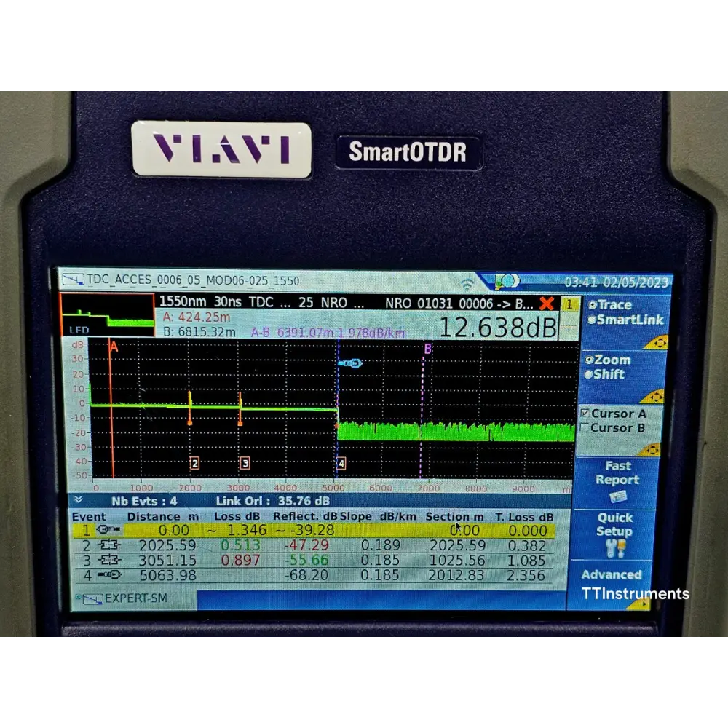Click the 0.897 loss value
This screenshot has width=728, height=728.
(240, 560)
